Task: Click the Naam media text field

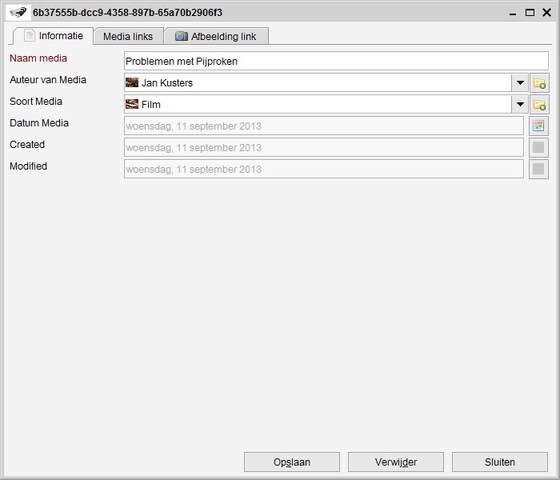Action: pyautogui.click(x=336, y=61)
